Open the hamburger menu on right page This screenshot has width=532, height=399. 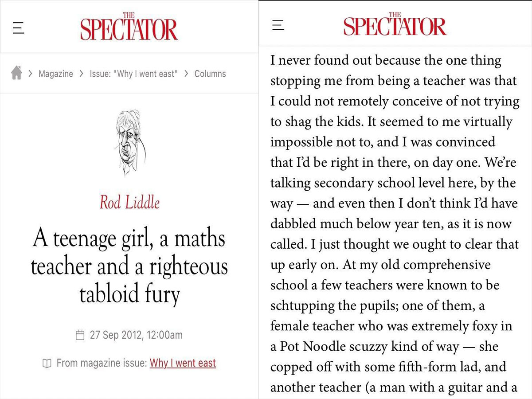coord(278,25)
